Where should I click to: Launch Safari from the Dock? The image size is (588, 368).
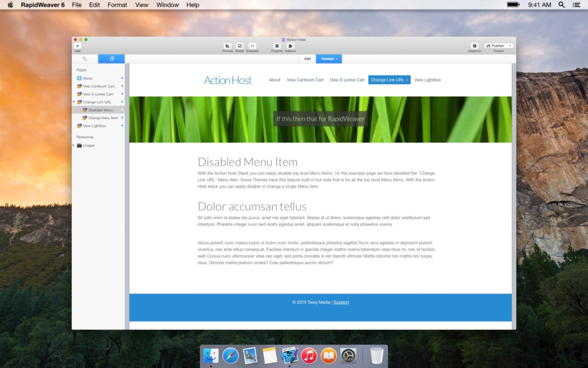click(230, 355)
